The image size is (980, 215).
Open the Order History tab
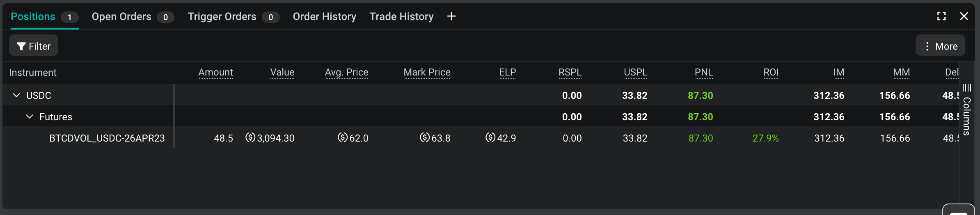point(325,16)
